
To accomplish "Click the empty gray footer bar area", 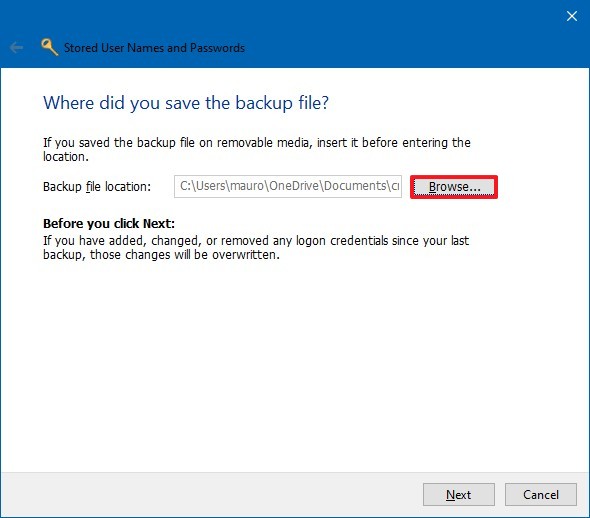I will point(211,494).
